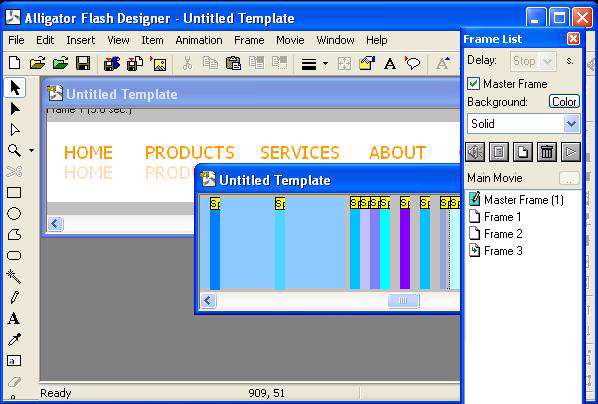Open the Insert menu
598x404 pixels.
point(80,40)
